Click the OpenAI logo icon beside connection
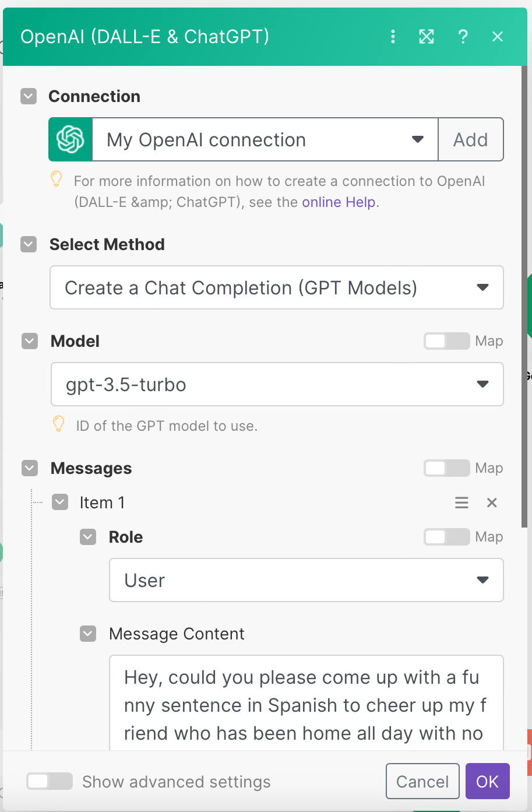Screen dimensions: 532x812 click(71, 140)
